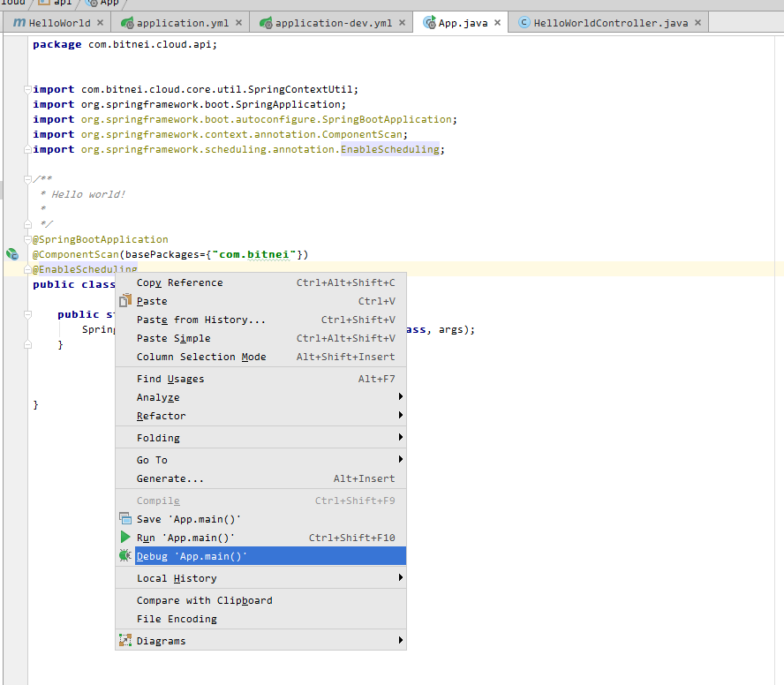The height and width of the screenshot is (685, 784).
Task: Expand the Local History submenu arrow
Action: pos(401,577)
